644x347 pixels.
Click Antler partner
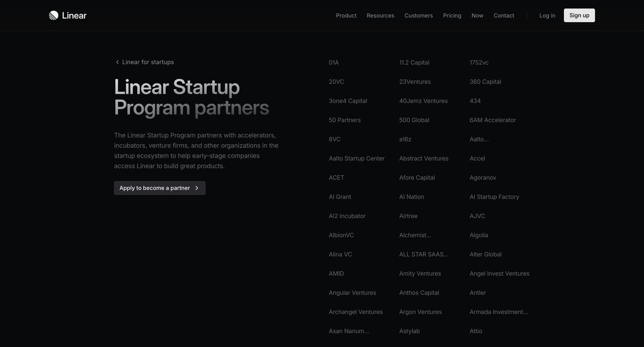[478, 293]
